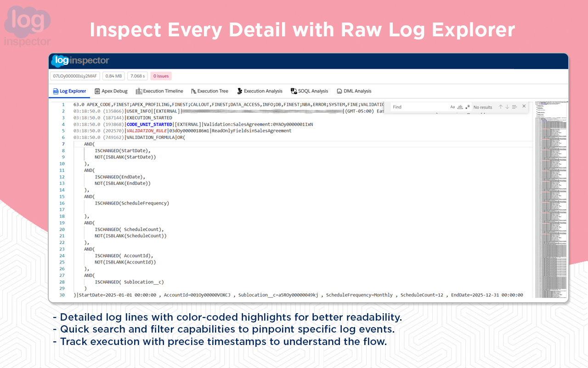Toggle Match Whole Word in Find widget

tap(460, 107)
